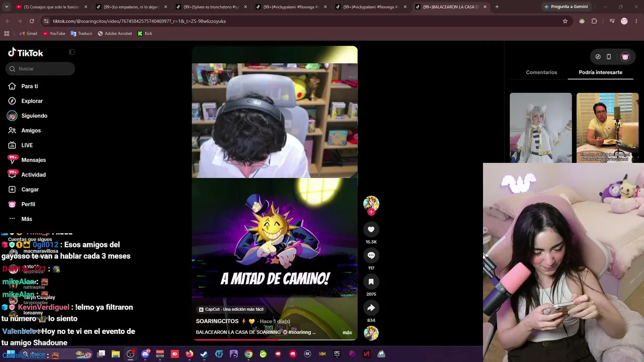Open the Kick bookmark

pos(145,34)
